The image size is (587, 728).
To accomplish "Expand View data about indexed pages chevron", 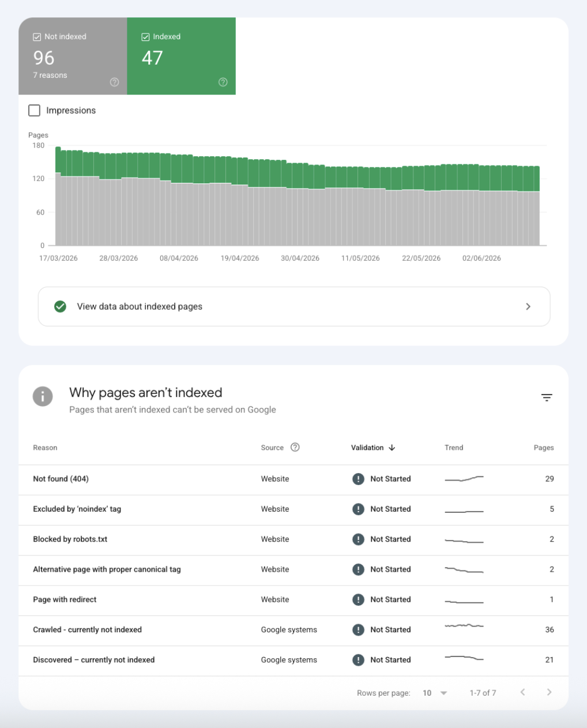I will pyautogui.click(x=528, y=306).
